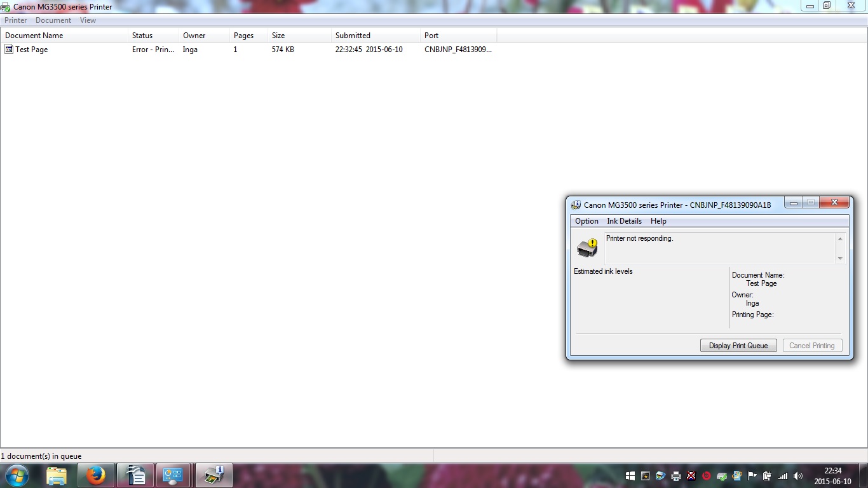Open Firefox from the taskbar
The width and height of the screenshot is (868, 488).
point(96,475)
